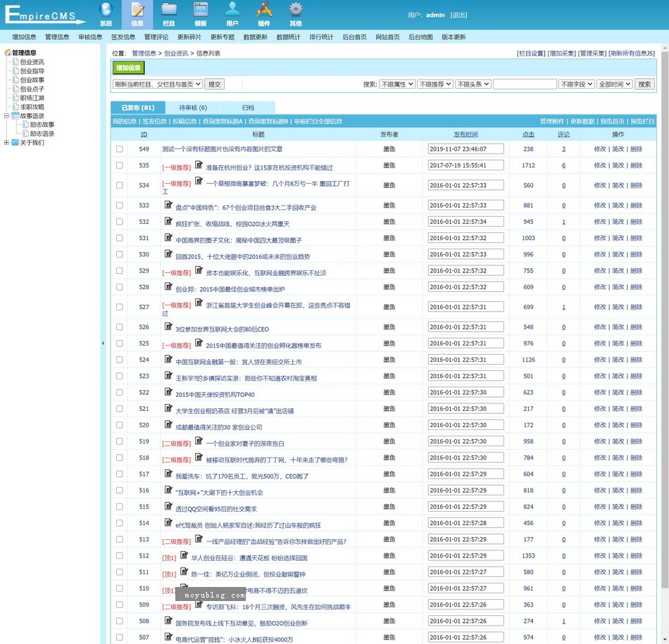Viewport: 669px width, 644px height.
Task: Sort by the 发布时间 column header
Action: point(465,134)
